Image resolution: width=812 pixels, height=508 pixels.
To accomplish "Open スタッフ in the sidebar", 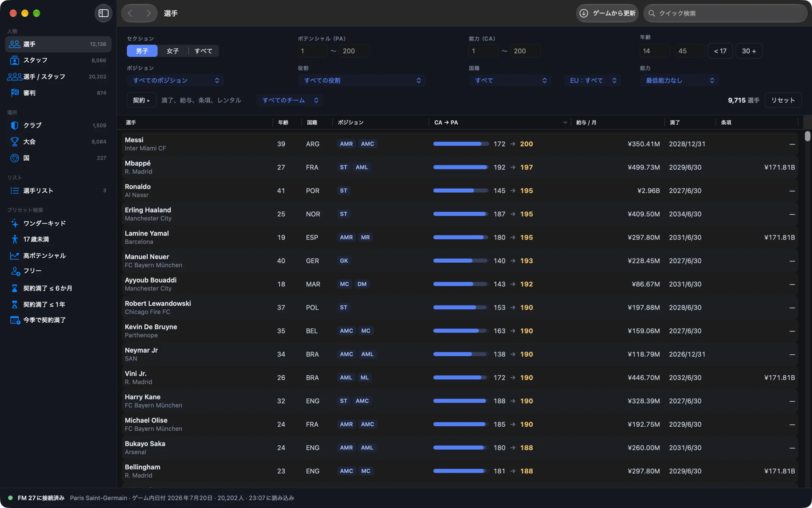I will [58, 60].
